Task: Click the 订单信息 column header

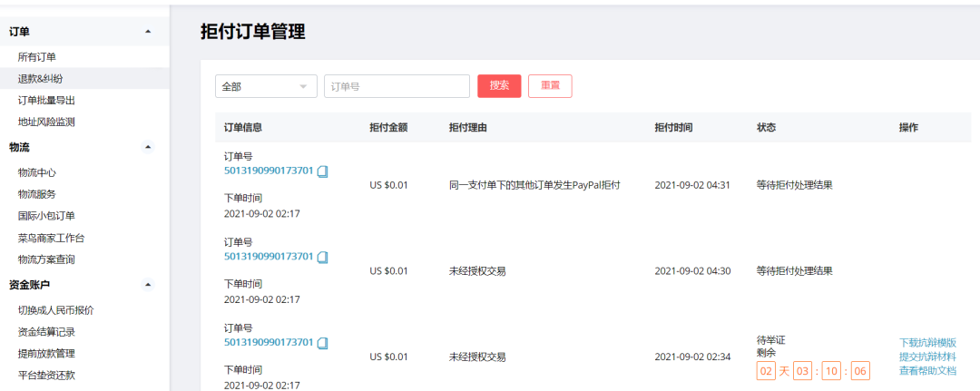Action: point(243,127)
